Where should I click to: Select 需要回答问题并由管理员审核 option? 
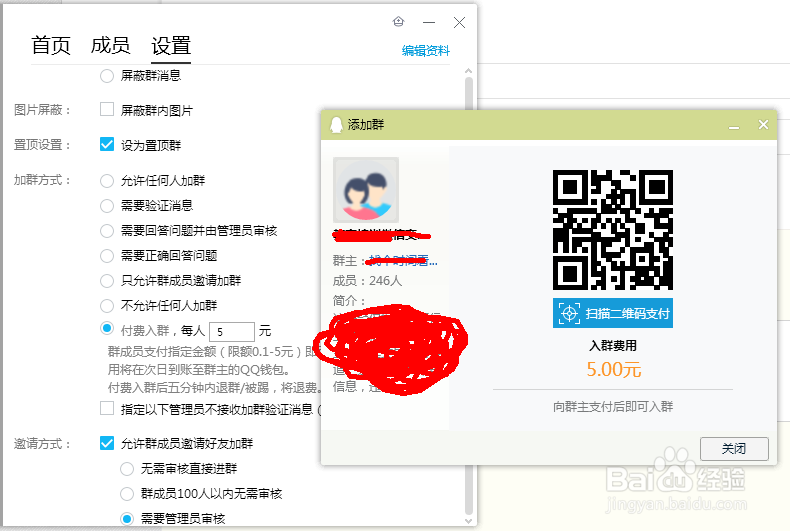click(x=106, y=231)
